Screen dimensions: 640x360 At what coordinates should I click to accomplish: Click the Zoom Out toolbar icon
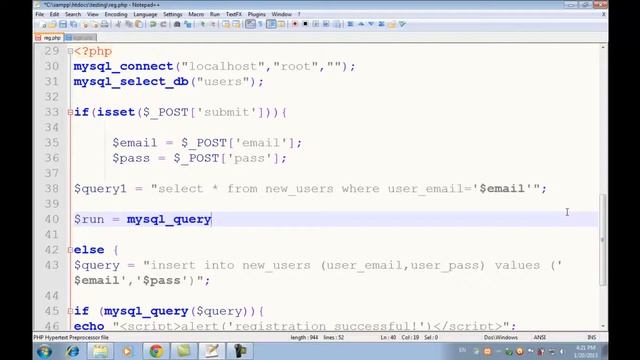click(x=213, y=24)
